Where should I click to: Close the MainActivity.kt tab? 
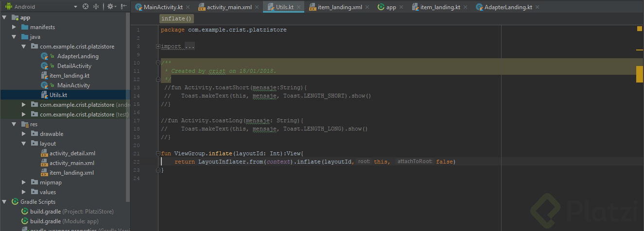(187, 7)
